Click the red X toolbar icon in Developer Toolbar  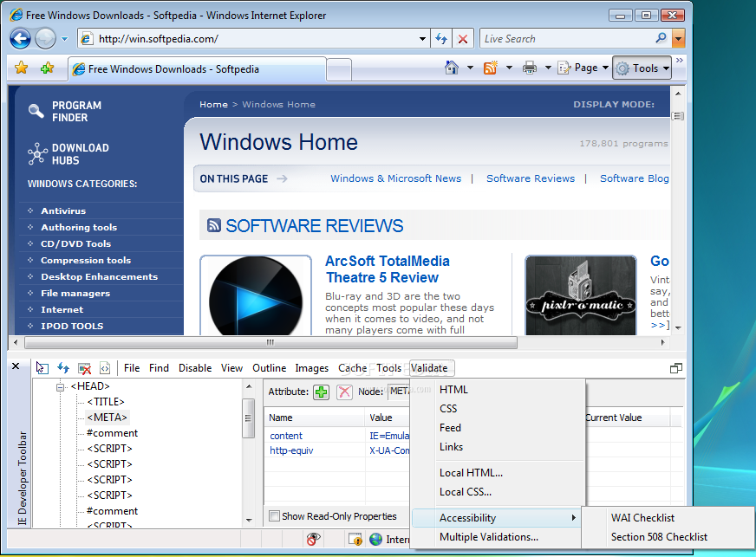[x=84, y=368]
